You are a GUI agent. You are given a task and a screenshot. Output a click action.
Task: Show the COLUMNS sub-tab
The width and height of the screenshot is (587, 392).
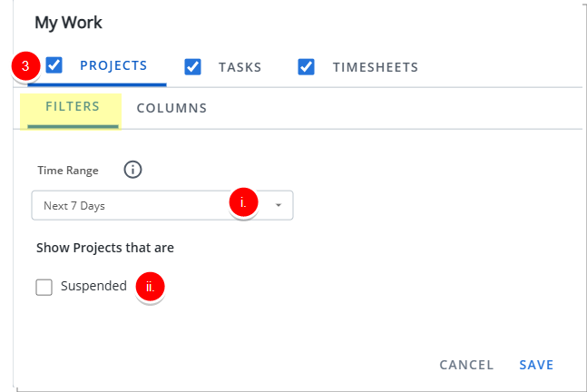point(171,108)
